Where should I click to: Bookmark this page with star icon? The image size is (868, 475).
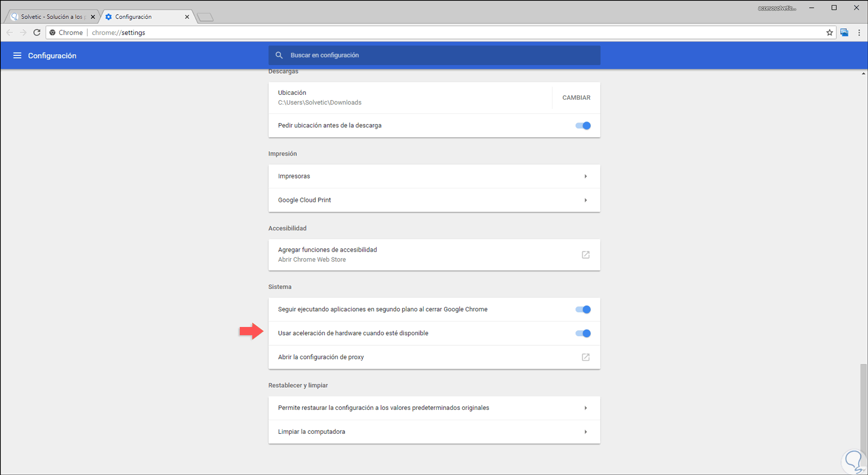[829, 33]
